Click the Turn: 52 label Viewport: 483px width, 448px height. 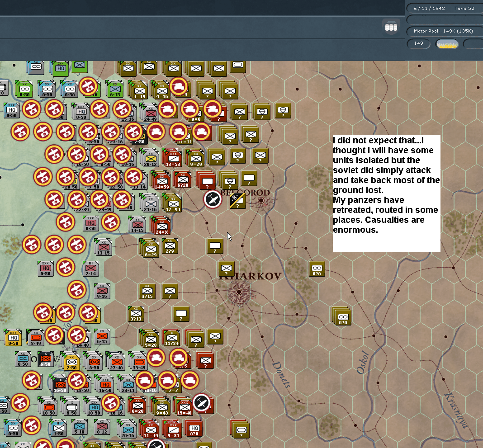(x=464, y=8)
